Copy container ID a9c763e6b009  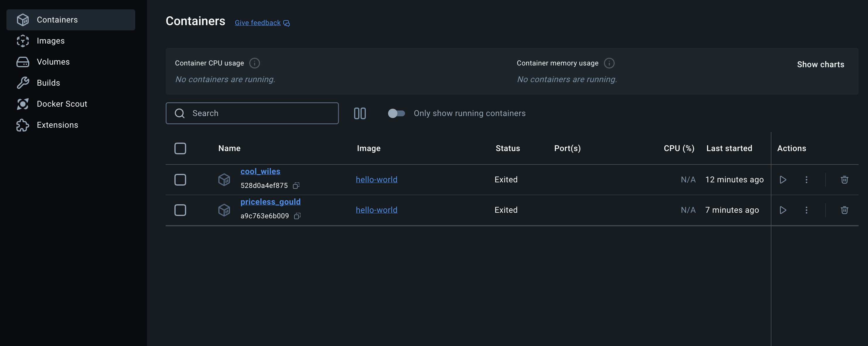297,216
